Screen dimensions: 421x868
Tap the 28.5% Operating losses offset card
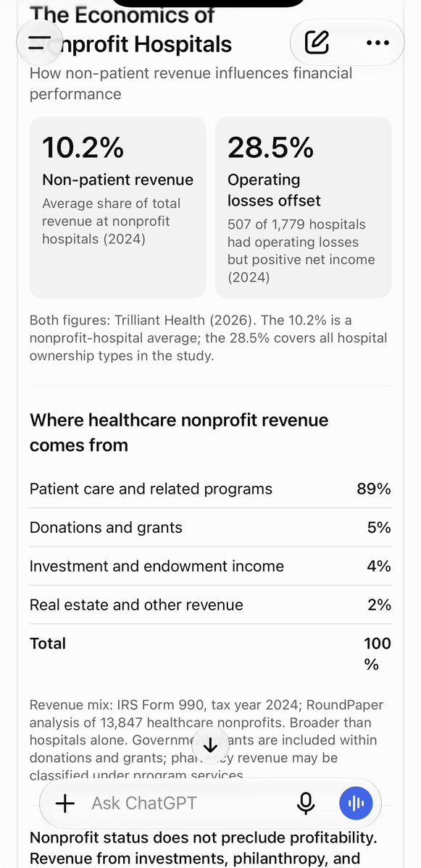point(303,207)
